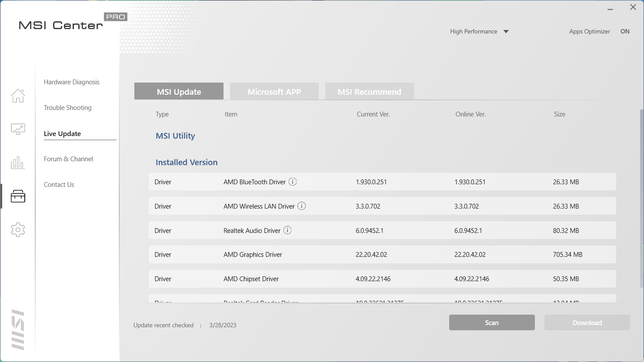Open the system monitor chart icon
Image resolution: width=644 pixels, height=362 pixels.
(x=18, y=129)
